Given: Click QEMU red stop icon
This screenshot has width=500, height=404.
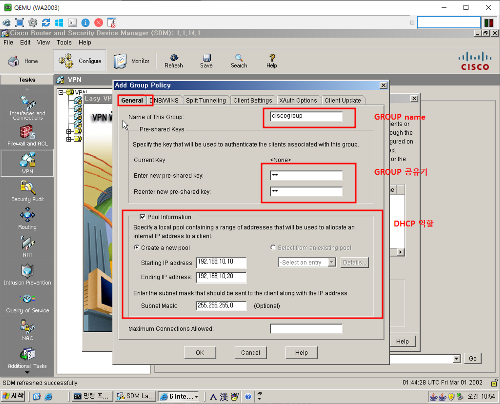Looking at the screenshot, I should 98,22.
